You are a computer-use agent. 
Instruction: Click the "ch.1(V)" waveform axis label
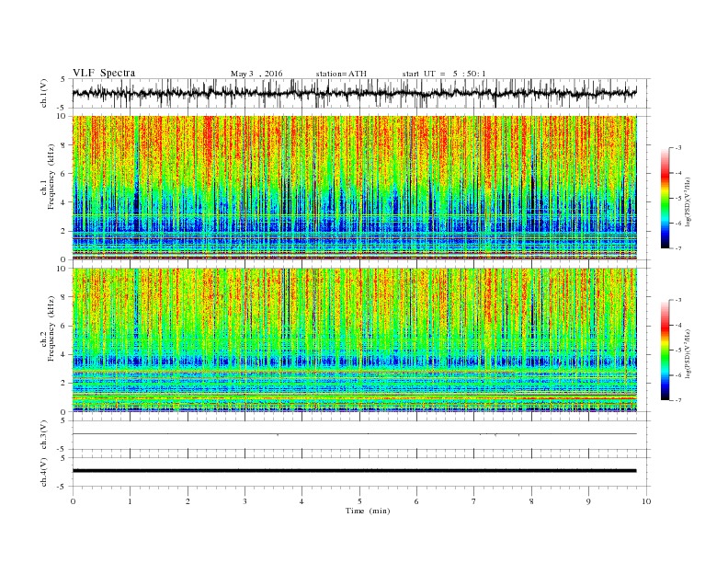click(x=44, y=95)
